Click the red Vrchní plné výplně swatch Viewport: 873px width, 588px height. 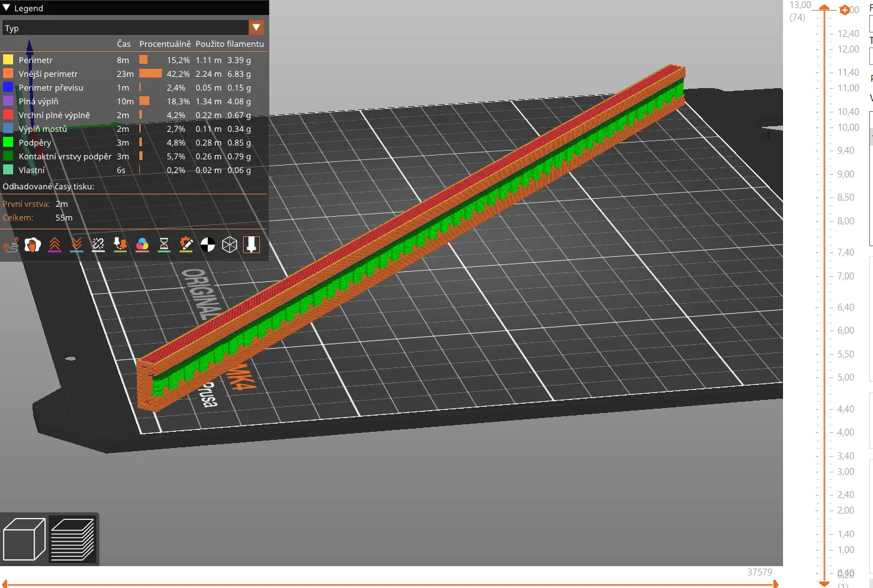(x=8, y=115)
